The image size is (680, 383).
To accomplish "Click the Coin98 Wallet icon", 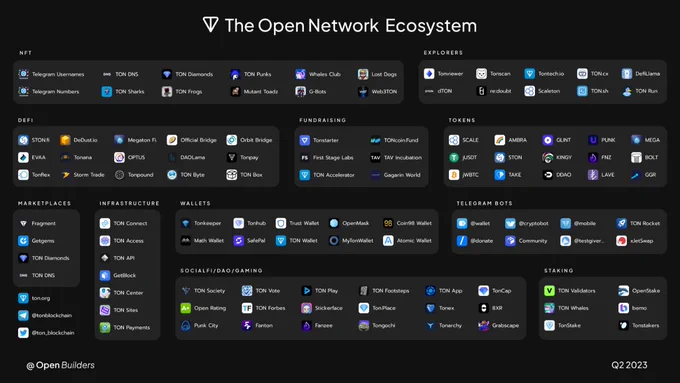I will (388, 223).
